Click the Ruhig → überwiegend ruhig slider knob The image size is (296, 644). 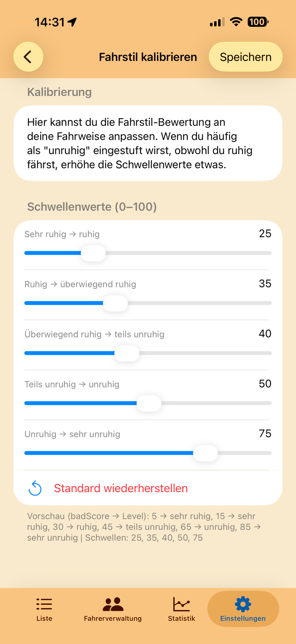click(x=115, y=303)
